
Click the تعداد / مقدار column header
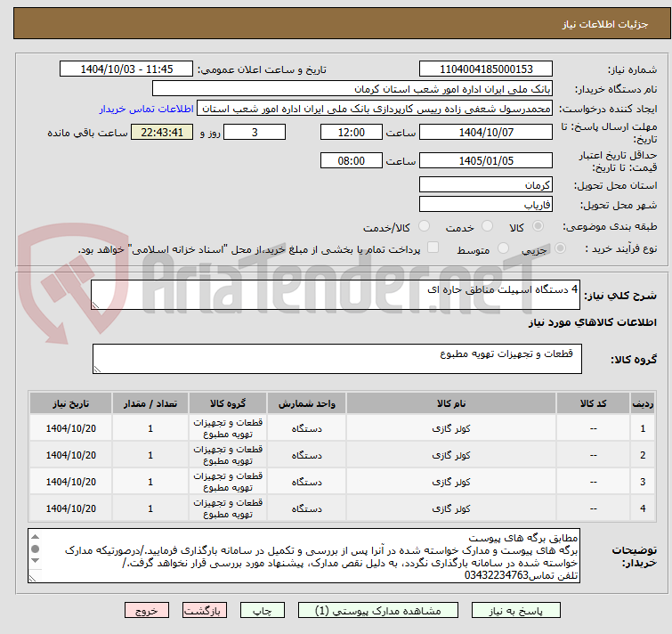coord(150,403)
